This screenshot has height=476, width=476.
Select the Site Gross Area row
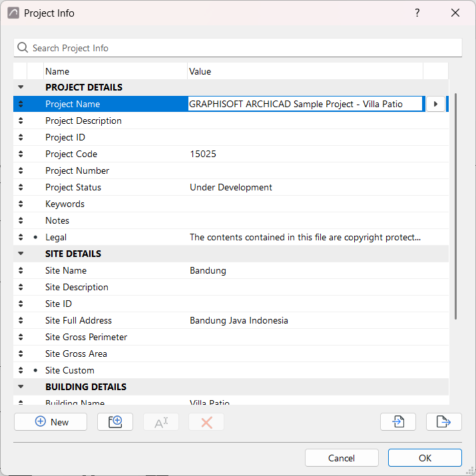(231, 354)
